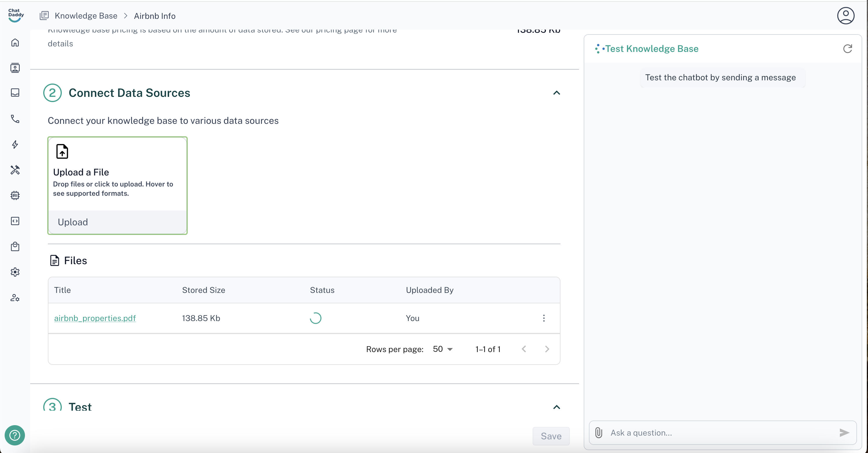The image size is (868, 453).
Task: Open the shopping bag icon in sidebar
Action: pos(15,247)
